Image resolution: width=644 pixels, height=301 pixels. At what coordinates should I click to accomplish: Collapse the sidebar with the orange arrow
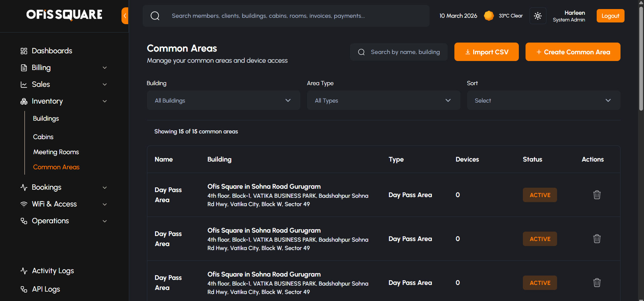click(125, 16)
